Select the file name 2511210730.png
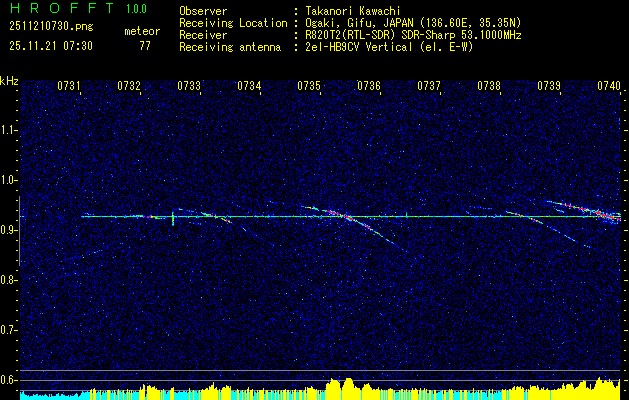Image resolution: width=629 pixels, height=400 pixels. coord(51,27)
